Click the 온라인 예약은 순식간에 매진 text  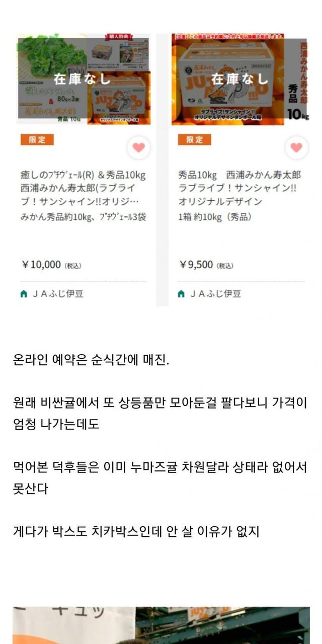(91, 361)
